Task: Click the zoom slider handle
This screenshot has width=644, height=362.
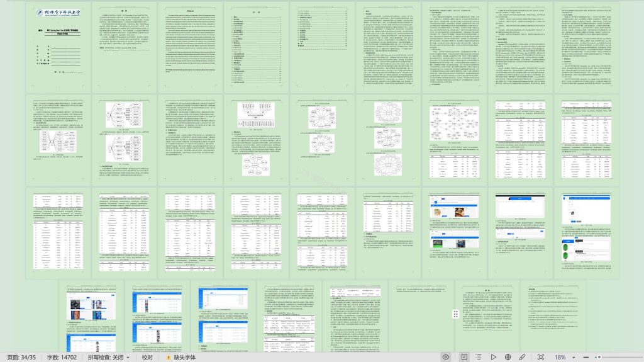Action: pos(599,358)
